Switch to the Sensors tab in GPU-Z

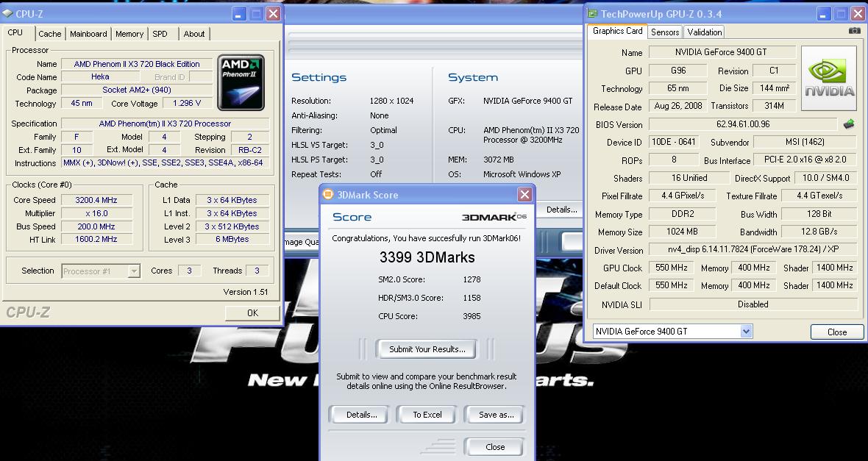(x=665, y=32)
